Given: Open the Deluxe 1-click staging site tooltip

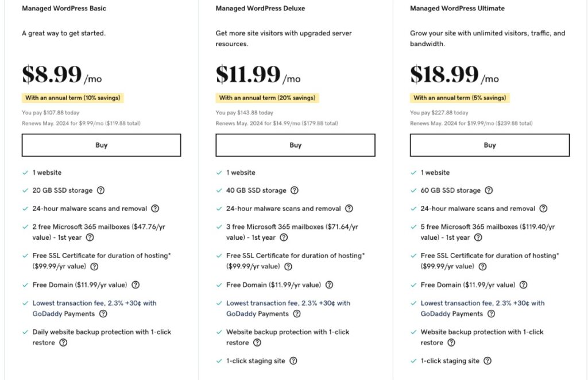Looking at the screenshot, I should pos(293,360).
